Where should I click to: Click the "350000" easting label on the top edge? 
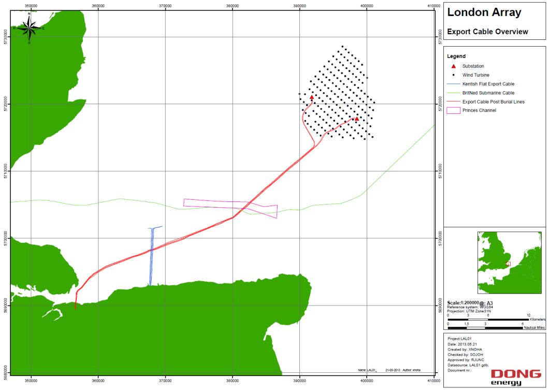(x=31, y=6)
